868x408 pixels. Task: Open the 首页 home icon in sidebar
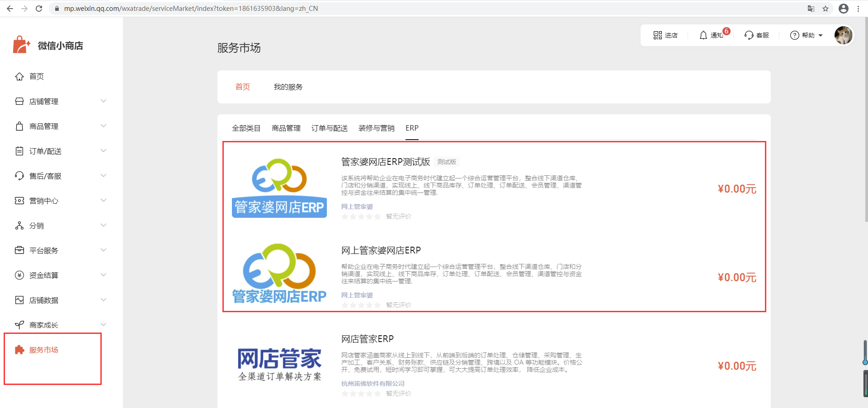pos(19,76)
